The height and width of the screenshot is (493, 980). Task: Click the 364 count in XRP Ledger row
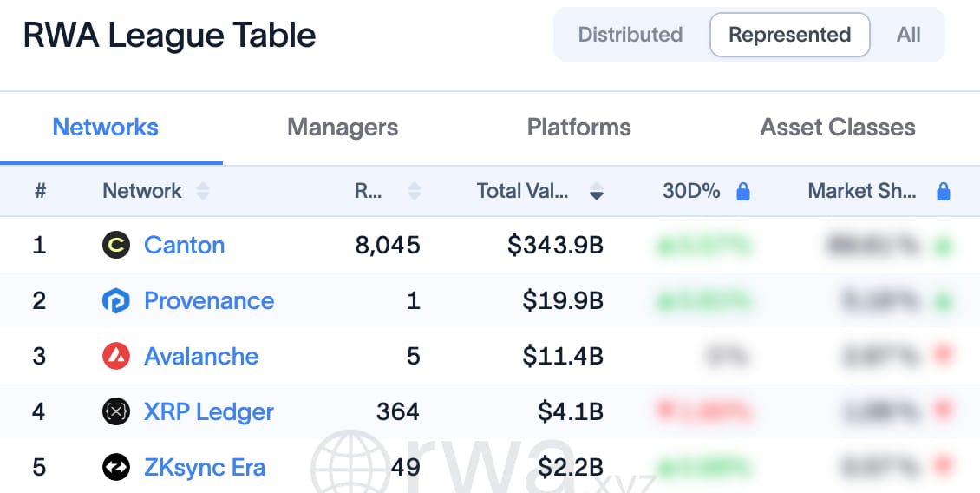398,411
